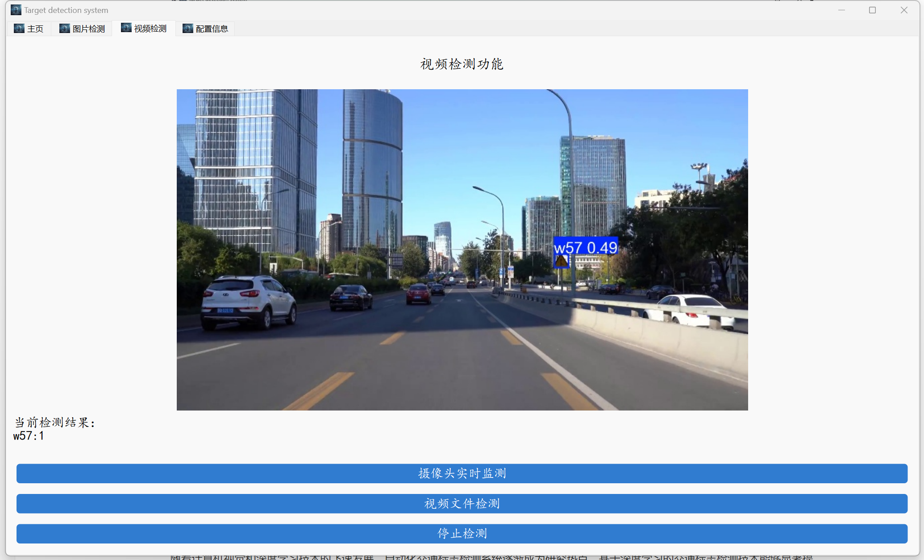
Task: Stop detection with 停止检测 button
Action: coord(462,534)
